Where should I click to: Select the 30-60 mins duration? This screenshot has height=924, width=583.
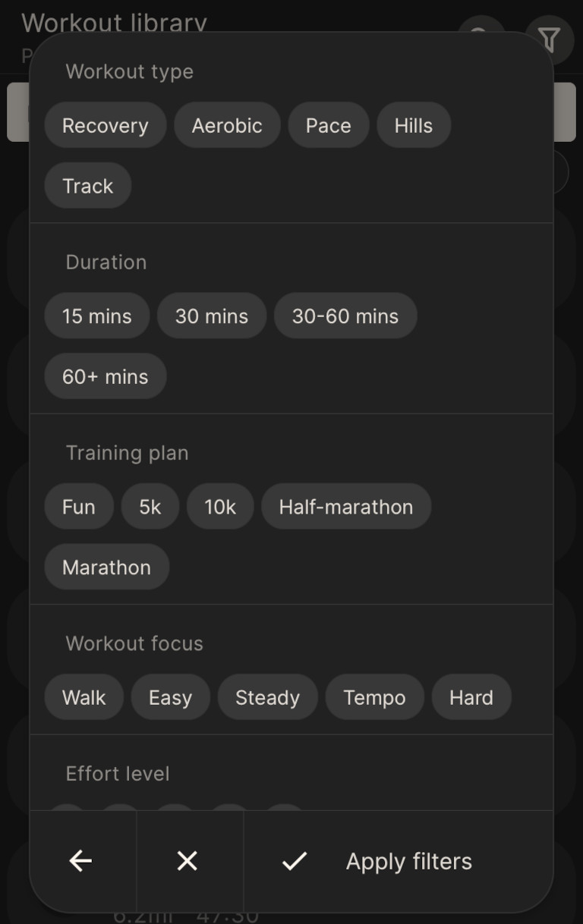[345, 316]
